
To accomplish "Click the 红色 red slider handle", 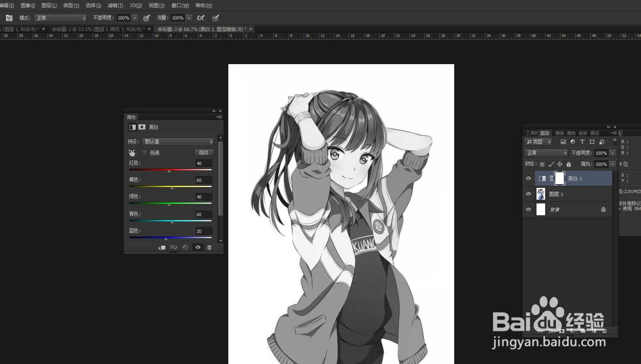I will point(169,171).
